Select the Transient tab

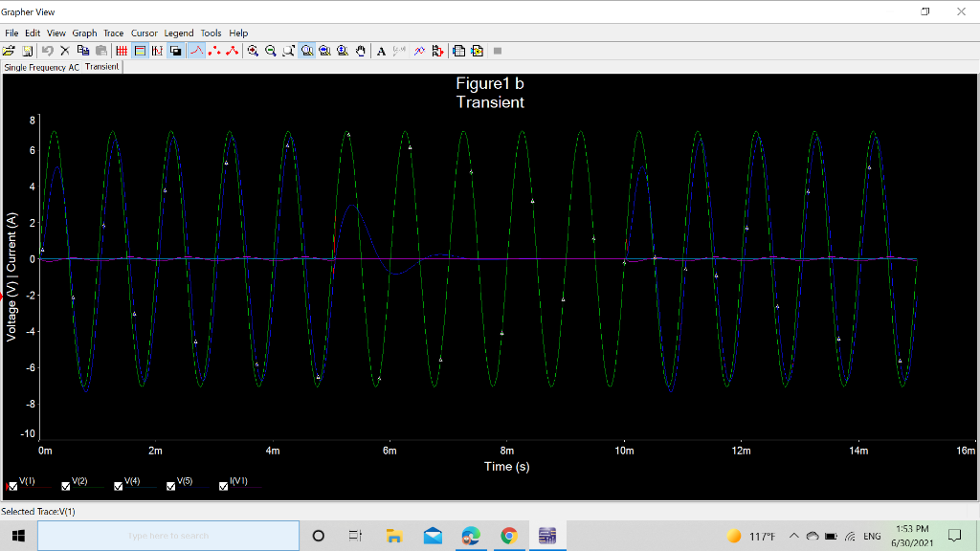click(100, 67)
